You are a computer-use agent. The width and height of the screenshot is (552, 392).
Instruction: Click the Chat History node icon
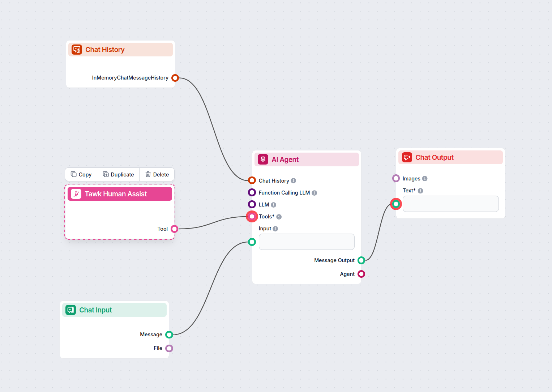coord(77,50)
